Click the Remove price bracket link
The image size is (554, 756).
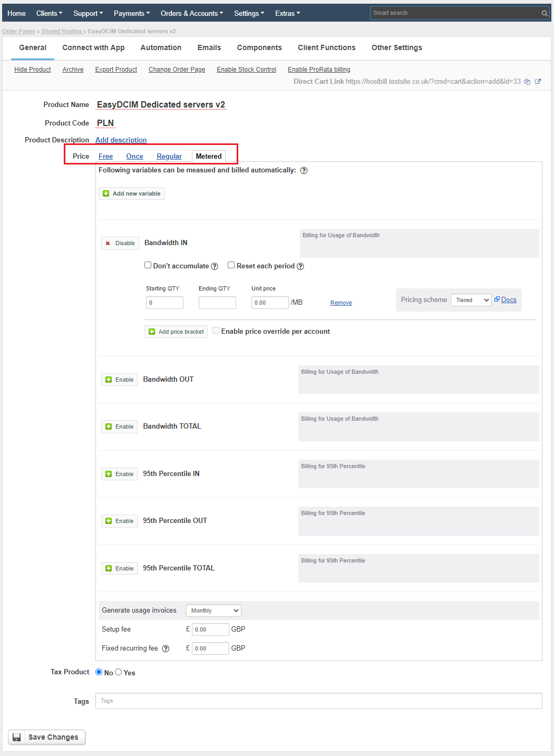(341, 303)
